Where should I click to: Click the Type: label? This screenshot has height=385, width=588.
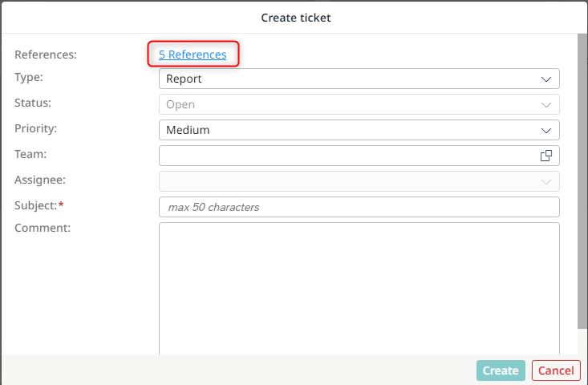click(29, 77)
